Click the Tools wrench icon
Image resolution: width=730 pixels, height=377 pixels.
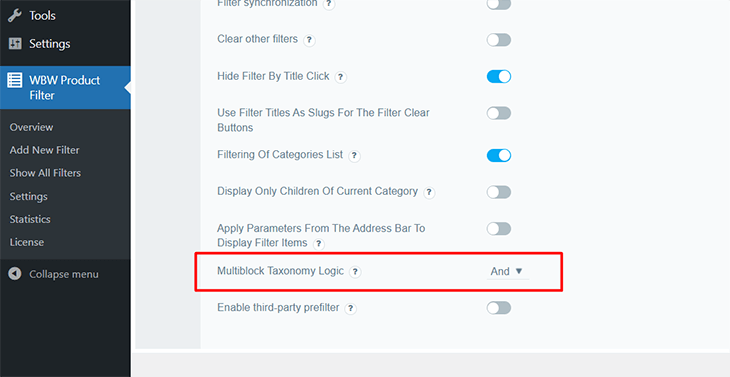coord(15,15)
